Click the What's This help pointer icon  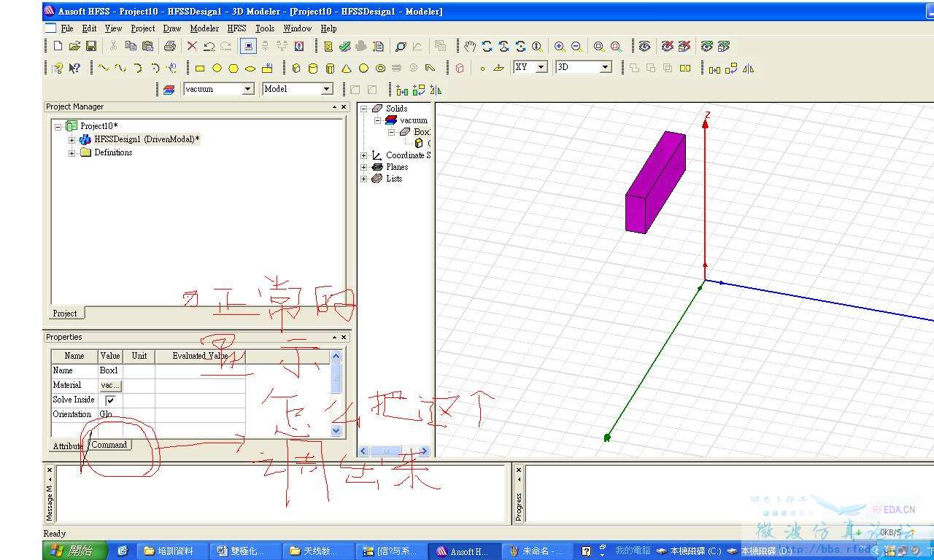(x=74, y=68)
